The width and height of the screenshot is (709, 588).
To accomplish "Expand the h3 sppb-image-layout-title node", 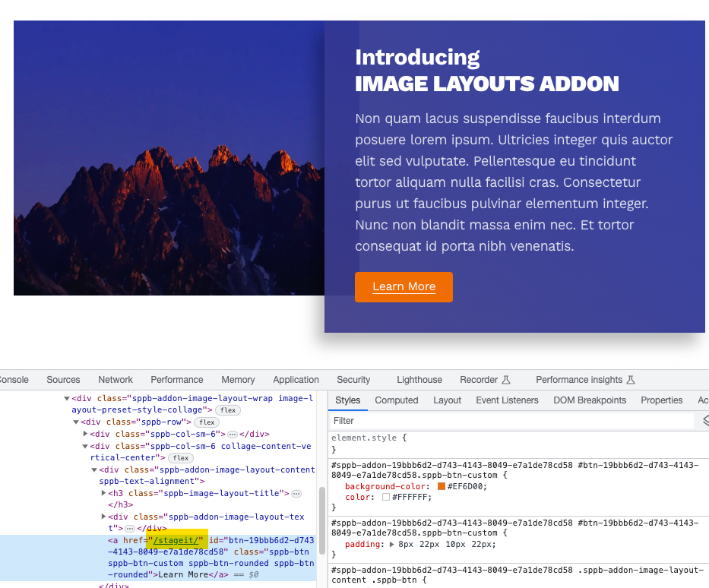I will click(103, 494).
